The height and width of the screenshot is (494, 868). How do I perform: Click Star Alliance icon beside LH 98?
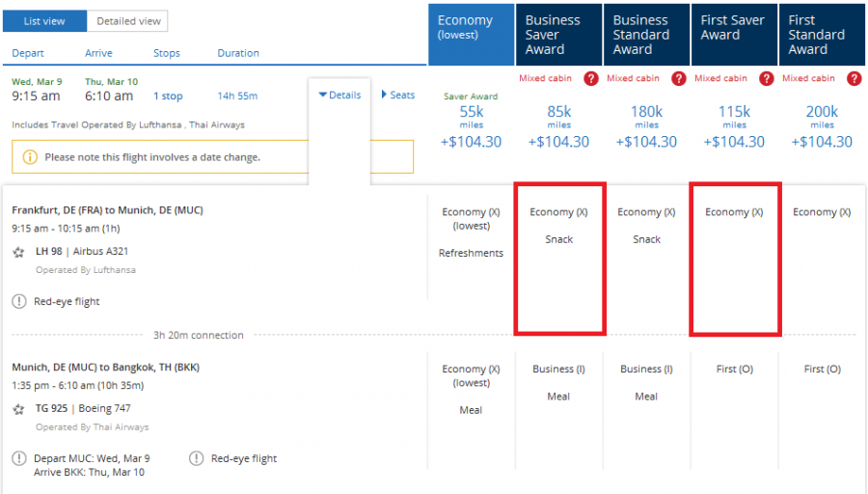[x=19, y=252]
